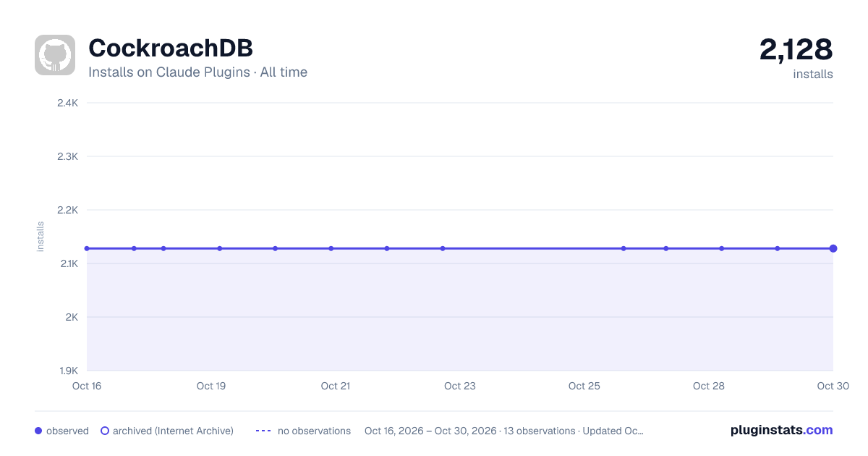
Task: Click the 2,128 installs total
Action: point(796,49)
